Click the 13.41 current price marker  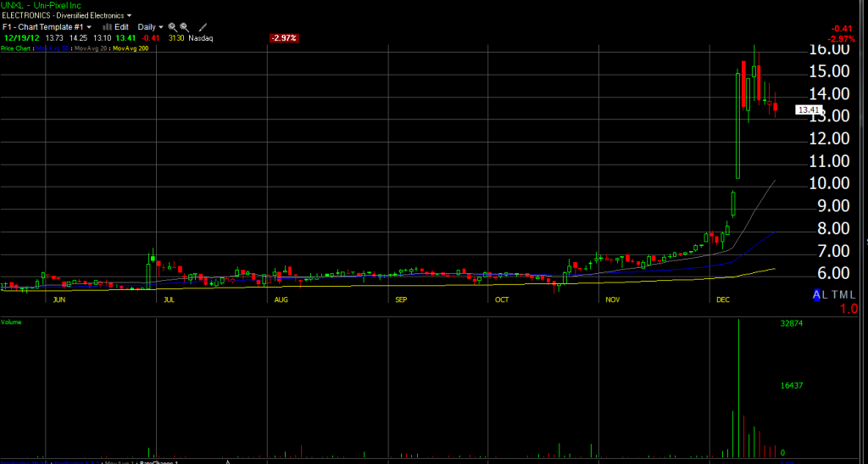pos(809,109)
